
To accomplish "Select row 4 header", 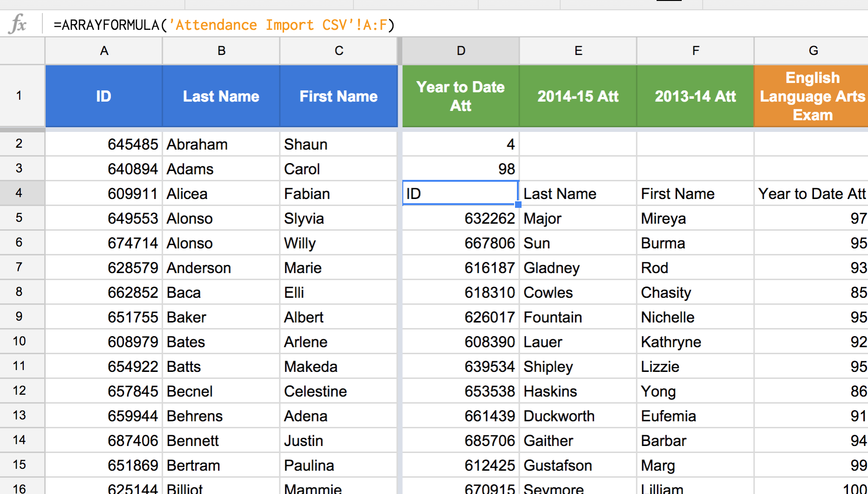I will [x=22, y=193].
